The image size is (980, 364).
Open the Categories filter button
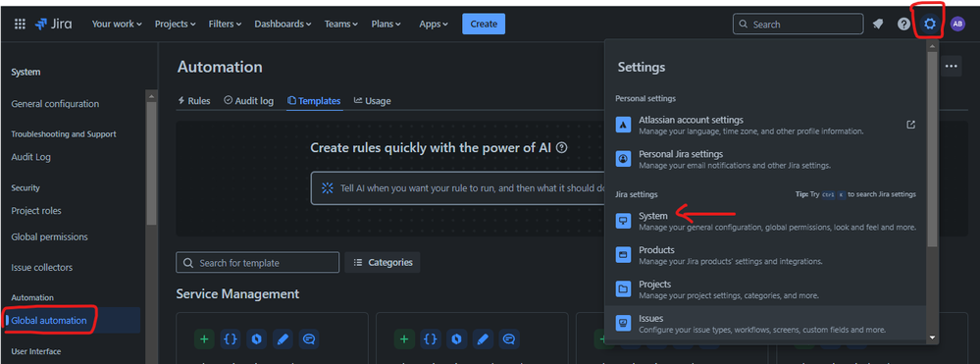(383, 263)
